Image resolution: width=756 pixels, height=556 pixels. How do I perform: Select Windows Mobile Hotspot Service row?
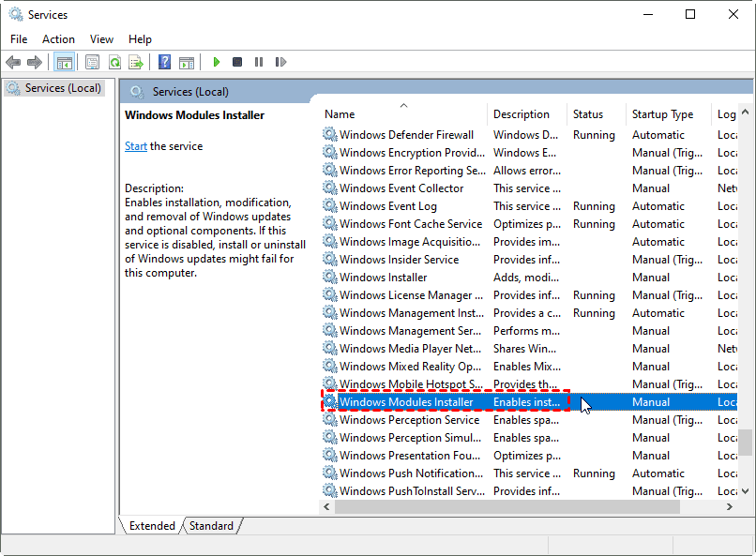tap(529, 384)
